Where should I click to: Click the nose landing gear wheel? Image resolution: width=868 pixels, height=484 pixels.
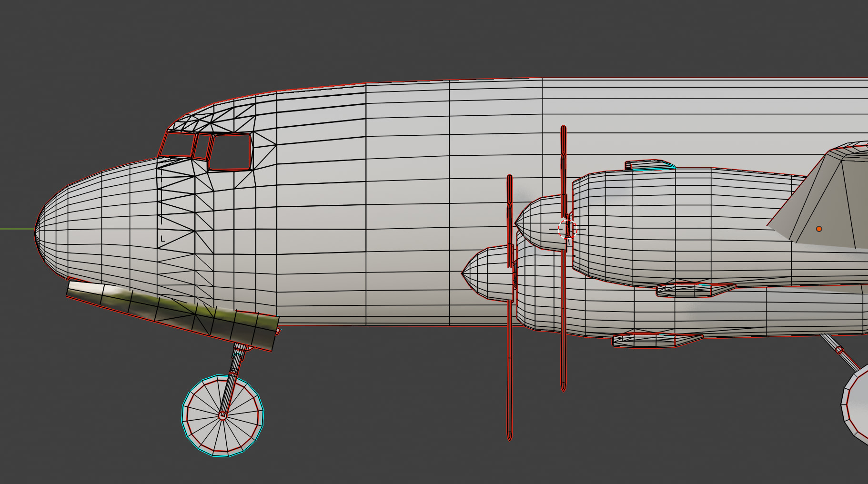click(205, 429)
